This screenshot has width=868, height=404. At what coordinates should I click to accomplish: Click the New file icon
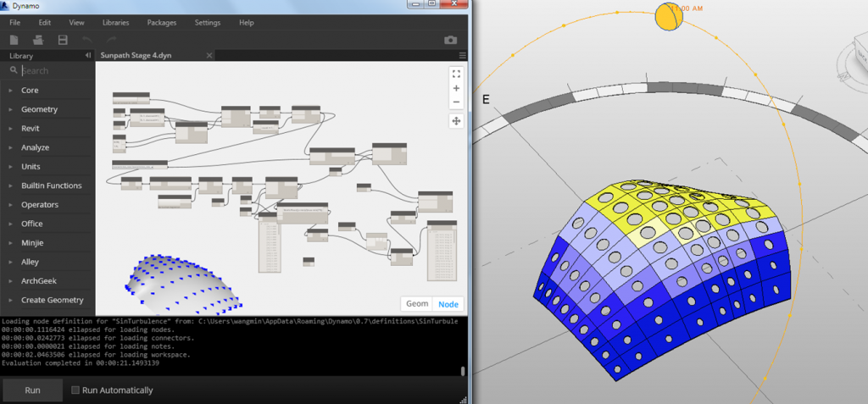click(14, 40)
